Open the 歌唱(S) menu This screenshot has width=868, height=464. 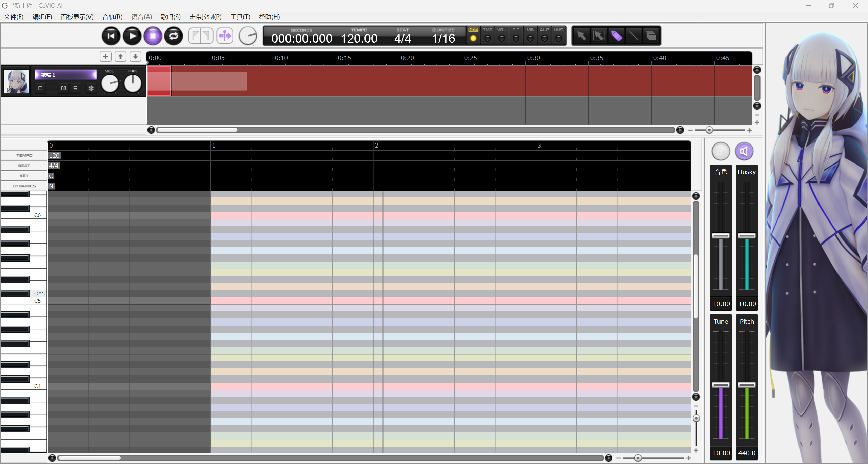(x=171, y=17)
